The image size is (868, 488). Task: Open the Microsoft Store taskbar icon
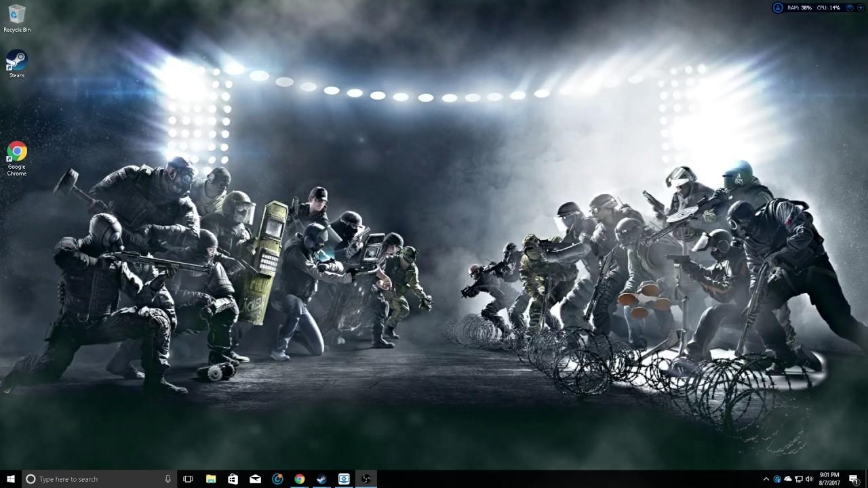pyautogui.click(x=233, y=479)
